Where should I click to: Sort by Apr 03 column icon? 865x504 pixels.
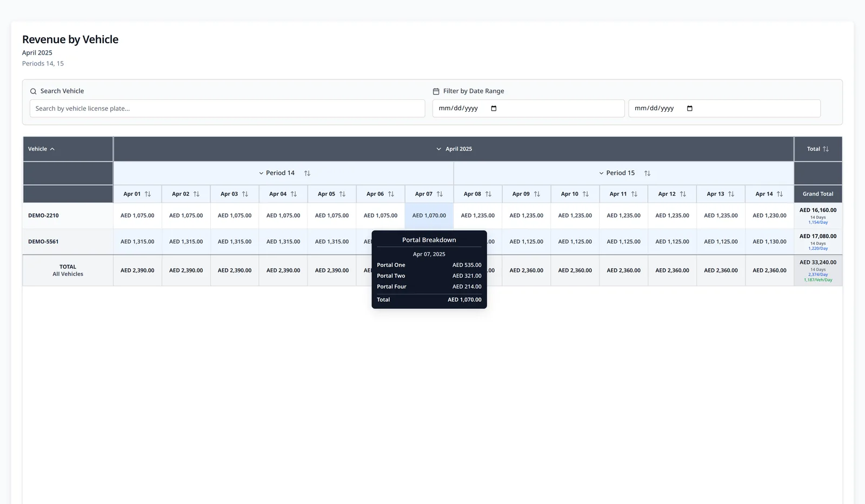click(245, 194)
